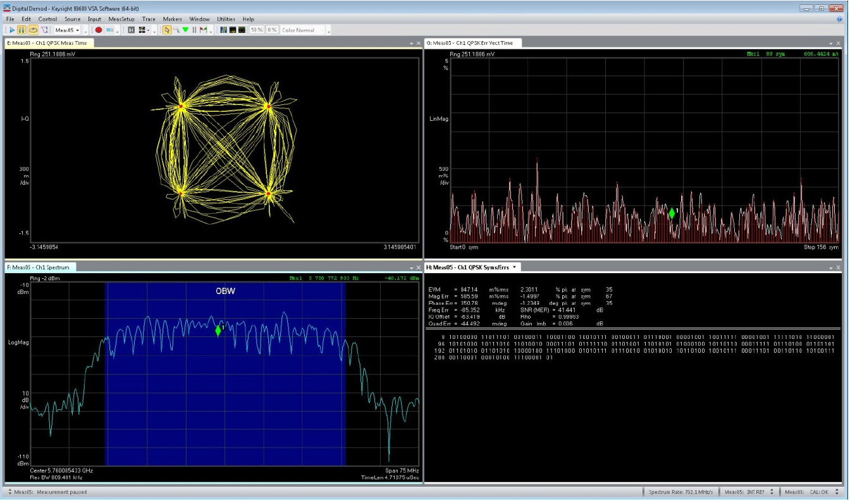Click the H hold toolbar icon

[x=131, y=30]
